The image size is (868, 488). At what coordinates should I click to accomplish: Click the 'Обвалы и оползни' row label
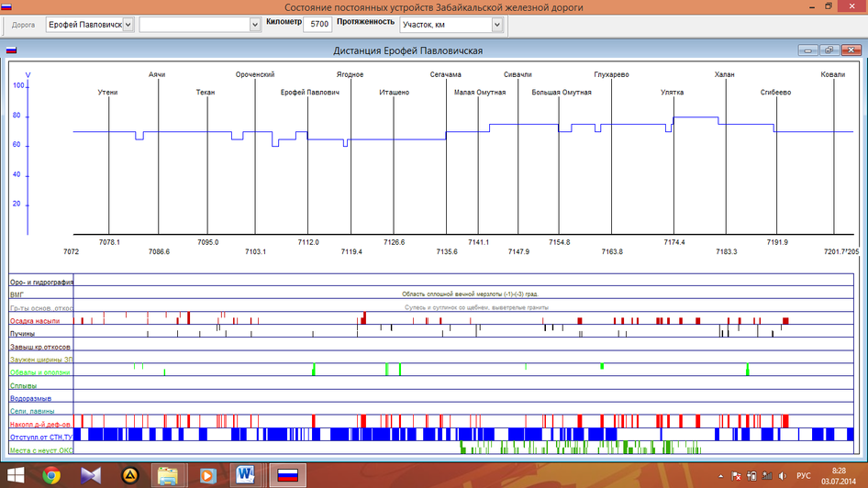pyautogui.click(x=39, y=373)
